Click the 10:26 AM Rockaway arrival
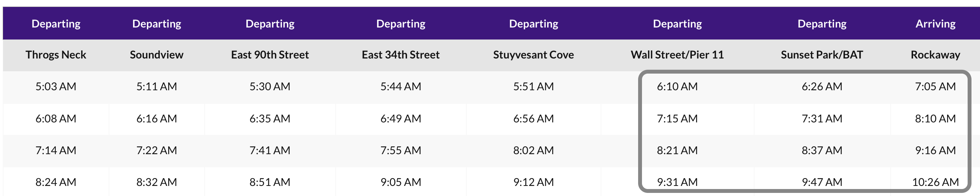 [935, 182]
